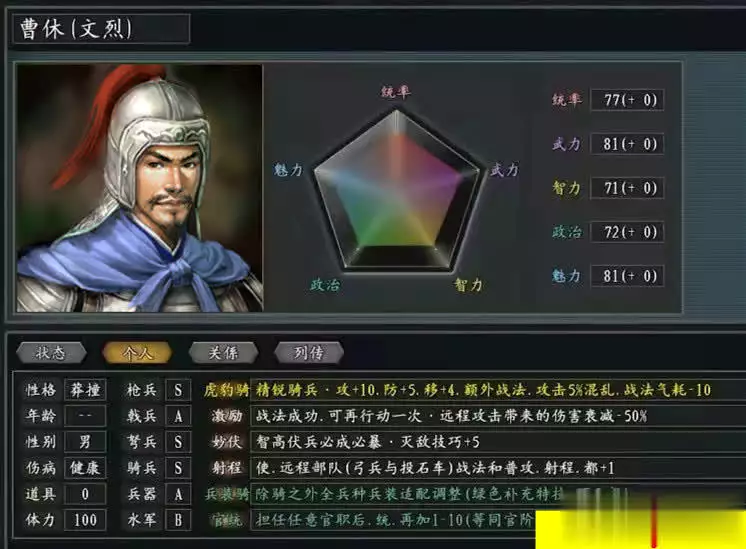
Task: Click the 魅力 value field at right
Action: point(627,276)
